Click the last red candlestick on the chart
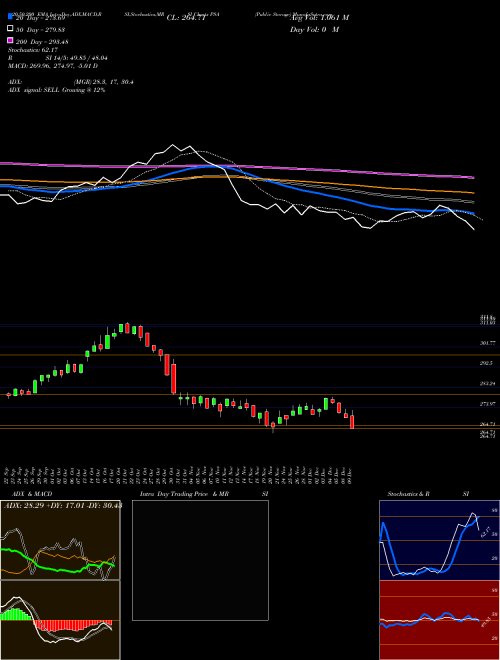This screenshot has height=660, width=500. [x=352, y=421]
